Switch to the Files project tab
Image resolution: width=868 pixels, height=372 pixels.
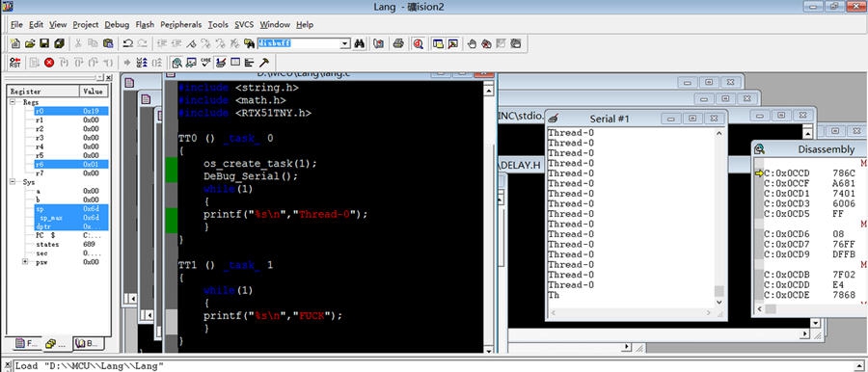[26, 344]
